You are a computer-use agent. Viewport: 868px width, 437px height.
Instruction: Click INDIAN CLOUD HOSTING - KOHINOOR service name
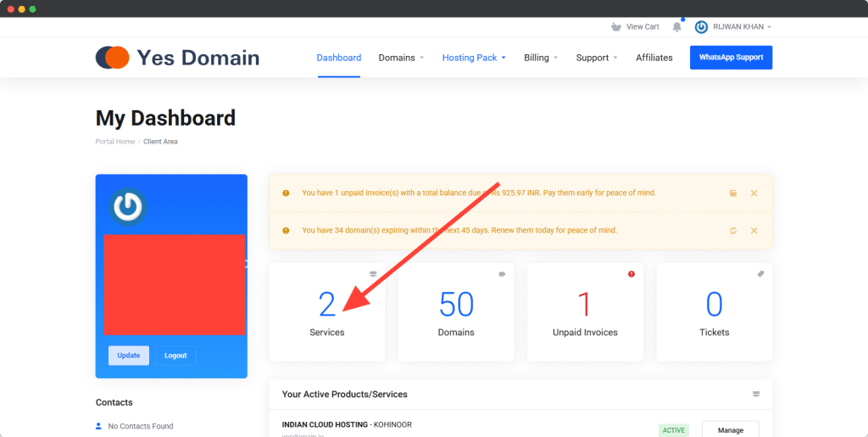coord(347,425)
